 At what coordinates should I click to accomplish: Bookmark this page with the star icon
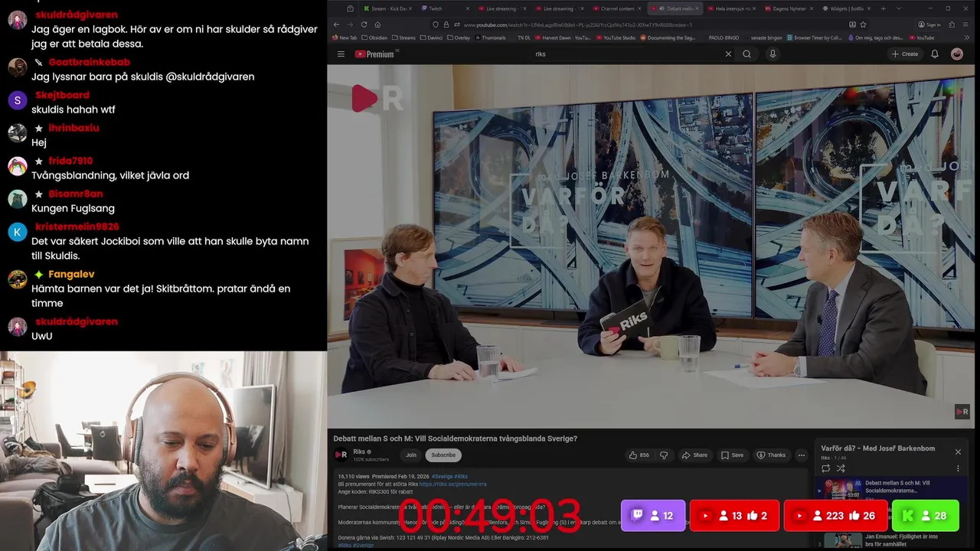click(864, 24)
